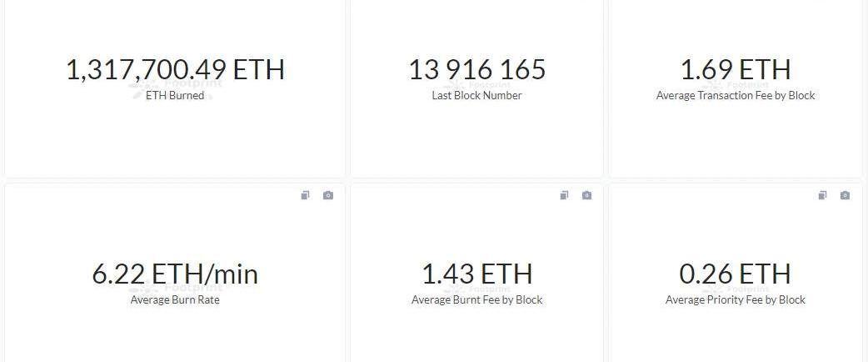Select the 6.22 ETH/min value

[x=175, y=274]
